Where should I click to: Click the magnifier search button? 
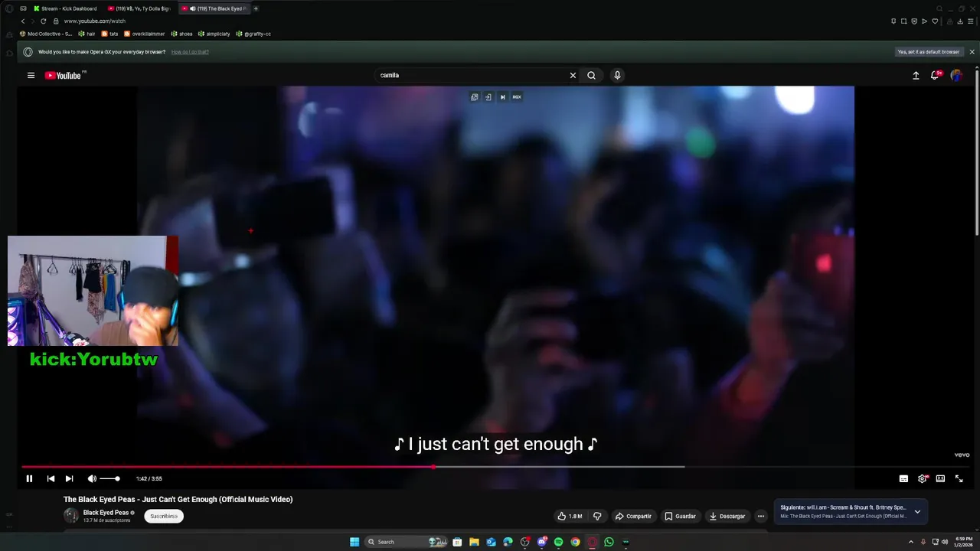click(x=591, y=75)
